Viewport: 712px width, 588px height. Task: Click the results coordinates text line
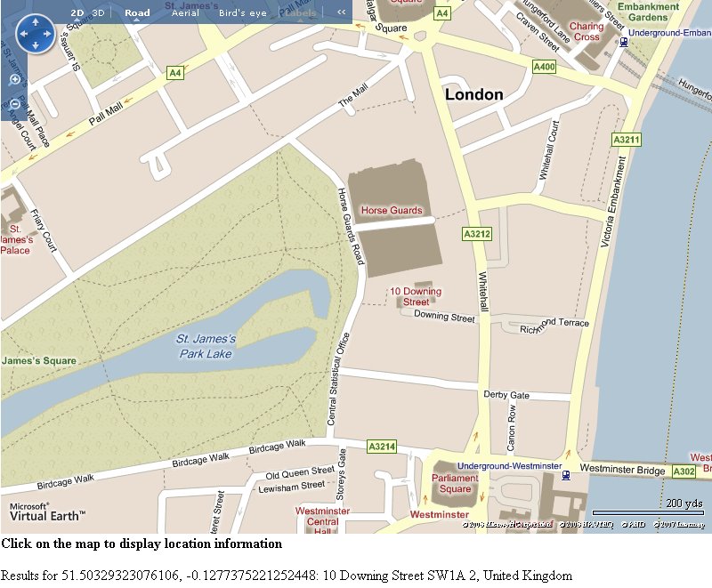pos(287,576)
